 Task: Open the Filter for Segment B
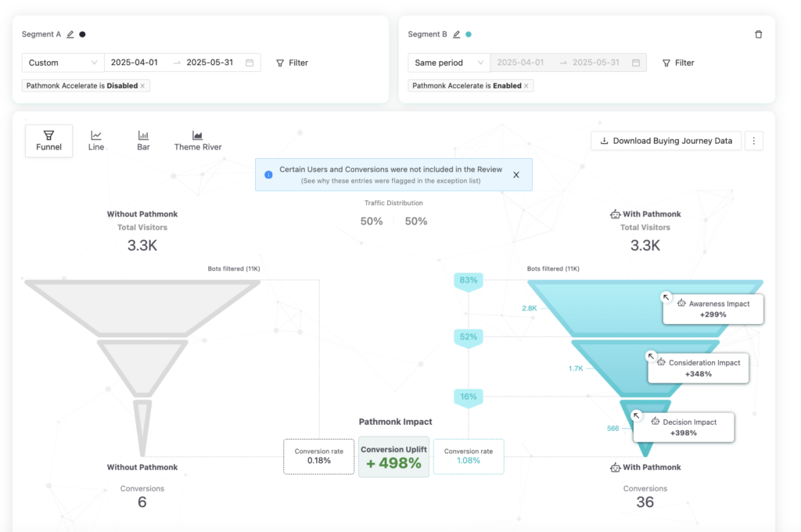tap(677, 63)
